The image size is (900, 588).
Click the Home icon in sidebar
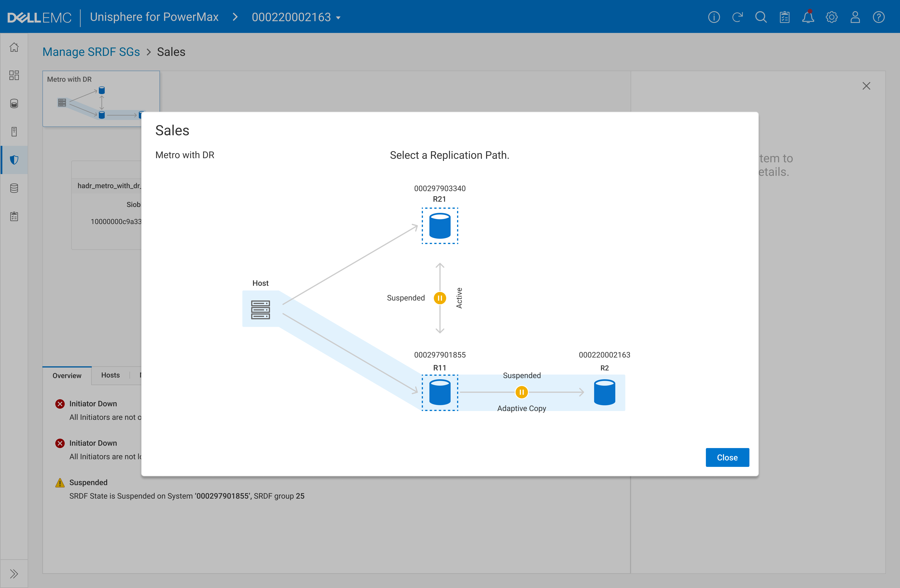click(x=14, y=47)
